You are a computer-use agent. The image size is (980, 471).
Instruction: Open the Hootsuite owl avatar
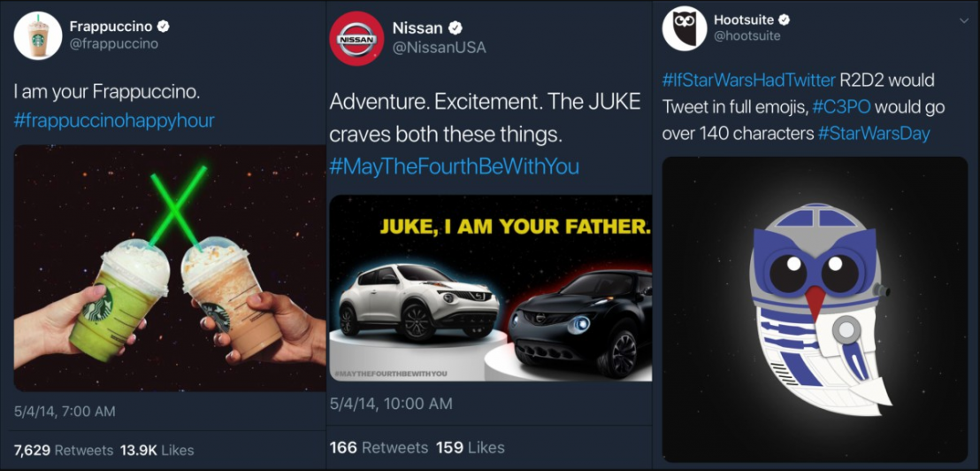pyautogui.click(x=685, y=28)
